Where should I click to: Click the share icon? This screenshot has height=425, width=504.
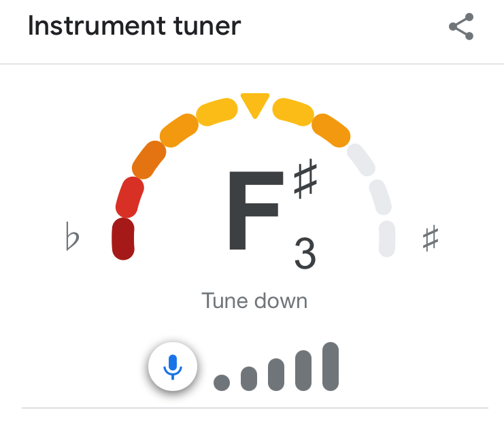461,27
